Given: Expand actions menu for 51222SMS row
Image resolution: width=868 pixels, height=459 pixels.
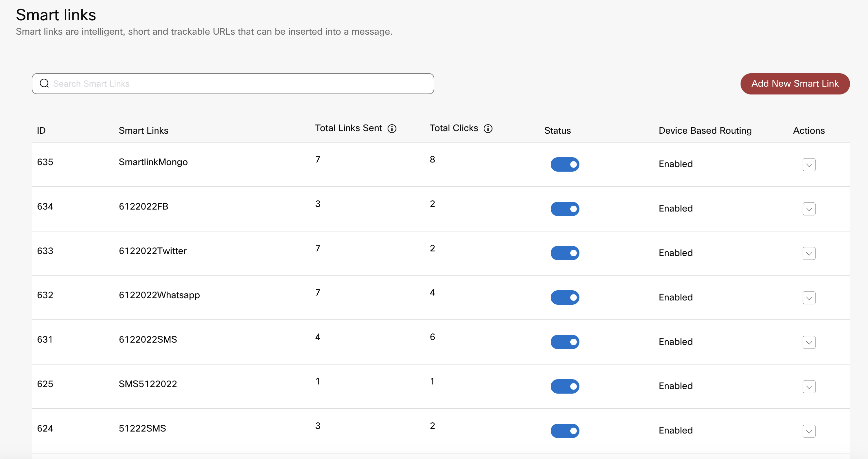Looking at the screenshot, I should point(809,431).
